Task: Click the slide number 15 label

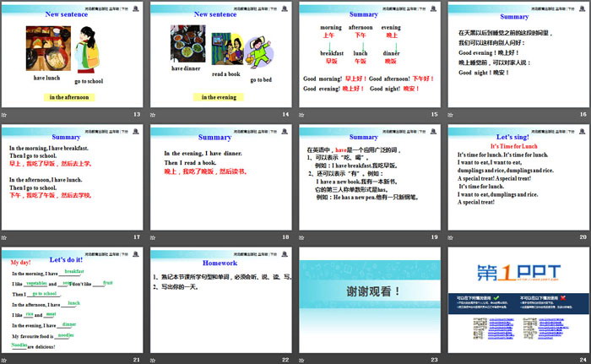Action: [434, 114]
